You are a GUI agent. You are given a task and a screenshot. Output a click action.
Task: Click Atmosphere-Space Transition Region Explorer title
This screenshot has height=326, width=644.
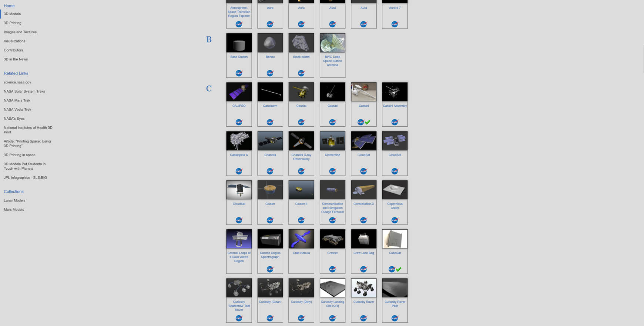point(239,12)
